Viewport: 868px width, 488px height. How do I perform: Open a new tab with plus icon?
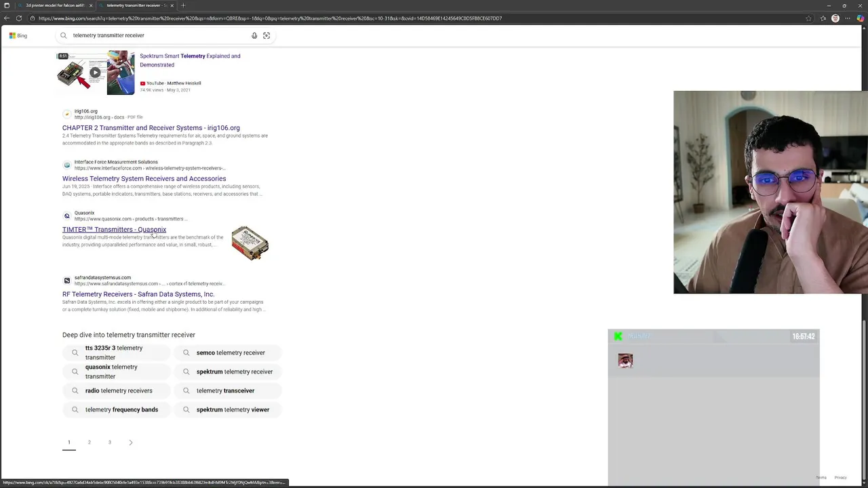[x=183, y=5]
